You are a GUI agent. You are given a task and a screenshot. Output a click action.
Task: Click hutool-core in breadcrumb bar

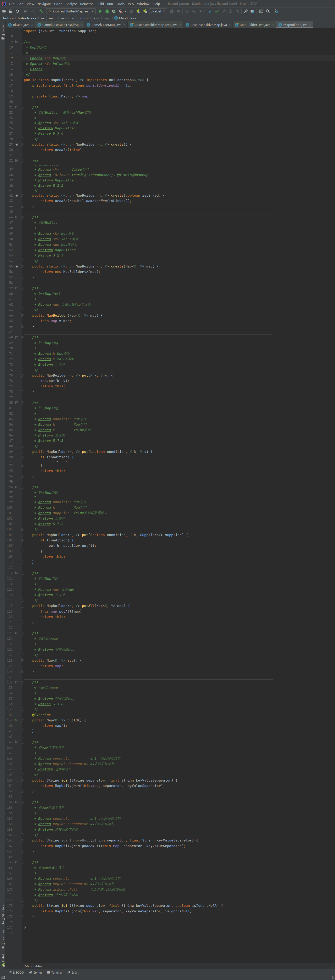27,18
